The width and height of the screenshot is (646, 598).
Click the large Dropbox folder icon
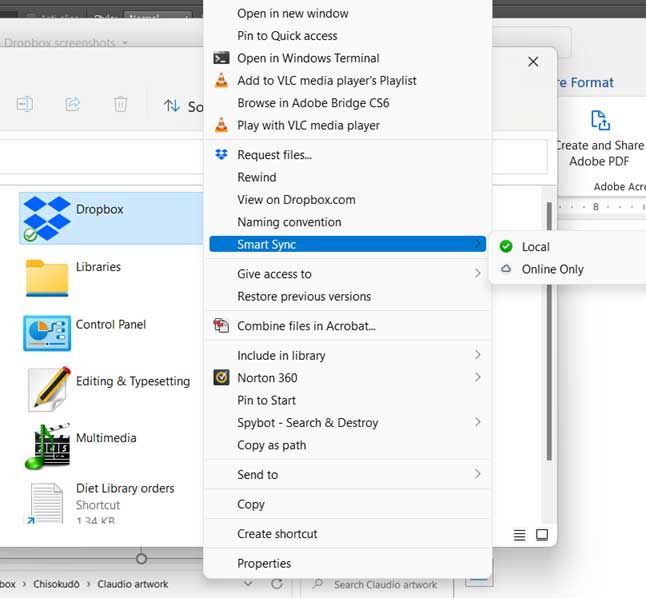click(x=46, y=218)
